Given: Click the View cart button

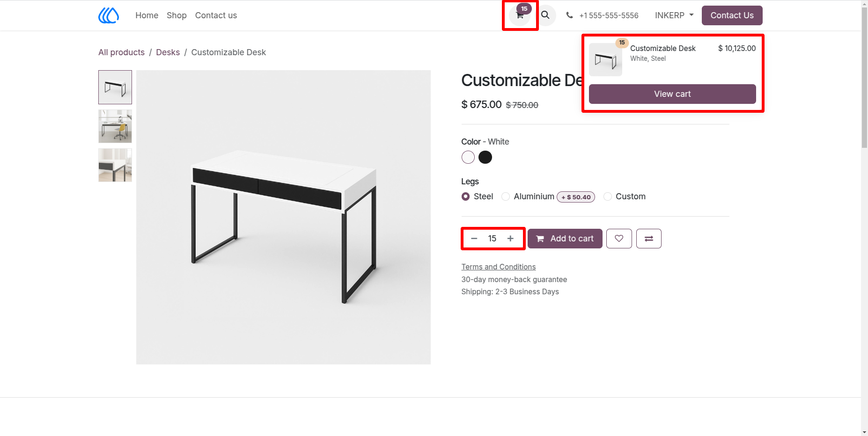Looking at the screenshot, I should pyautogui.click(x=672, y=94).
